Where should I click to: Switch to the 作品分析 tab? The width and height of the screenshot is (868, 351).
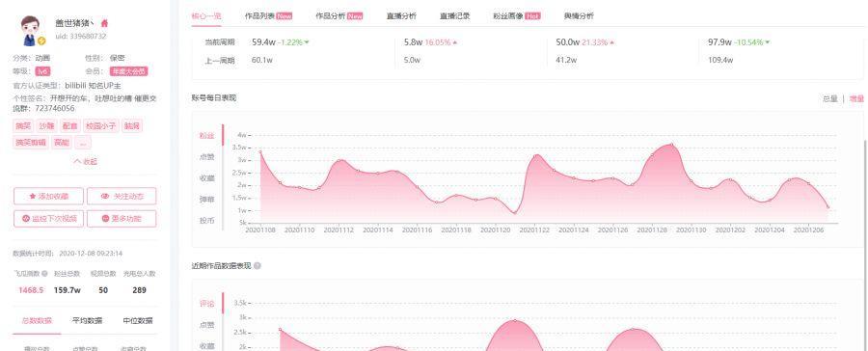[339, 16]
